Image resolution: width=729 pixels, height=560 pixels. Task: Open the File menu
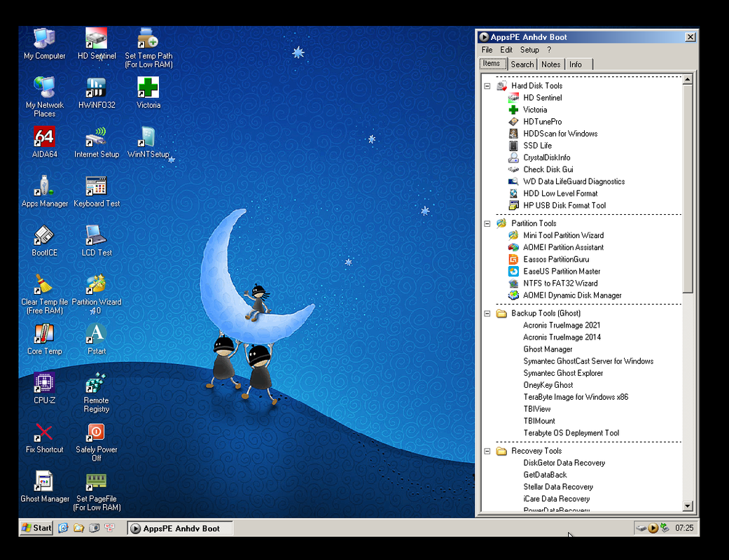coord(487,50)
